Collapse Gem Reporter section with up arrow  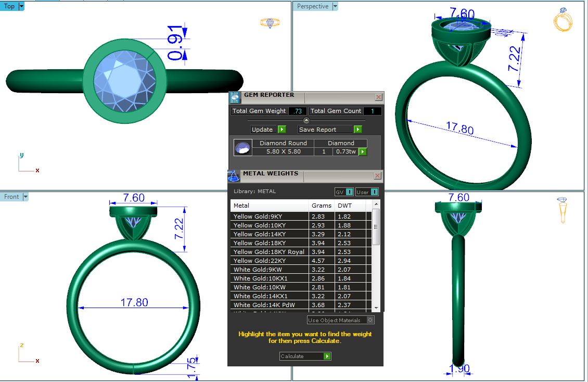point(306,120)
